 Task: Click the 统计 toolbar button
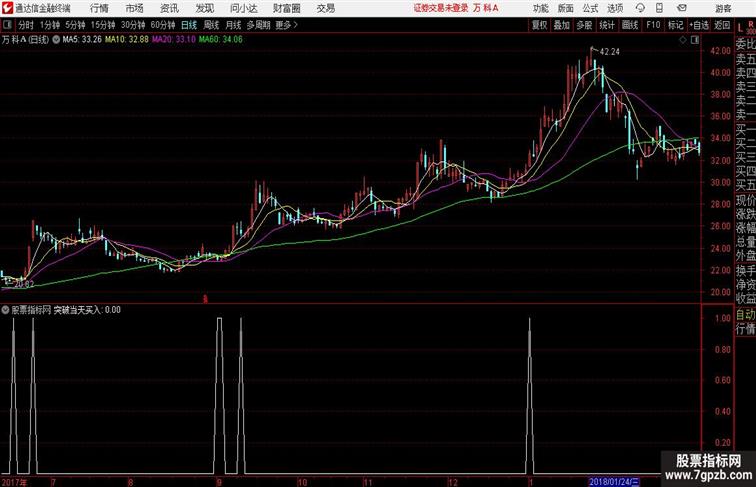(607, 25)
